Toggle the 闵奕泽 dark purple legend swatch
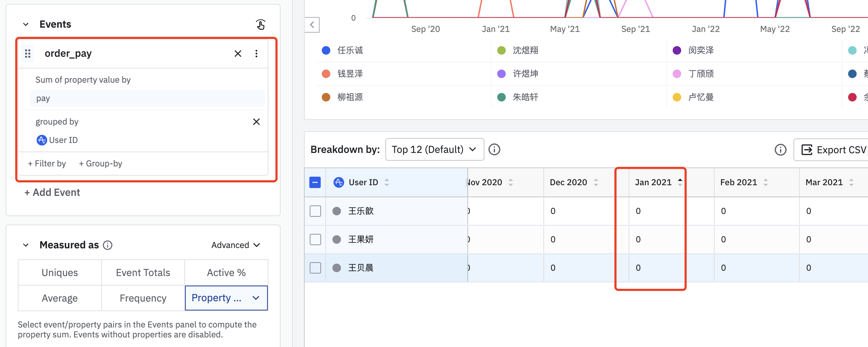The image size is (868, 347). [677, 50]
